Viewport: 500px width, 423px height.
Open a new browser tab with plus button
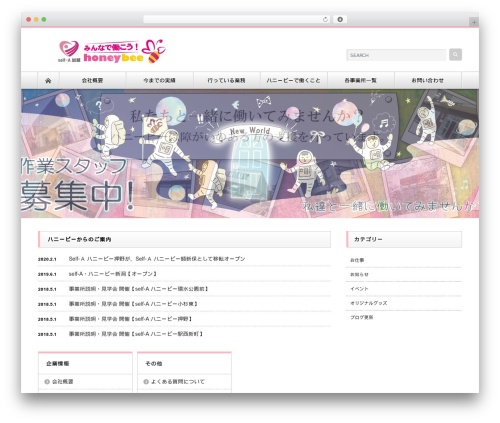[x=474, y=22]
